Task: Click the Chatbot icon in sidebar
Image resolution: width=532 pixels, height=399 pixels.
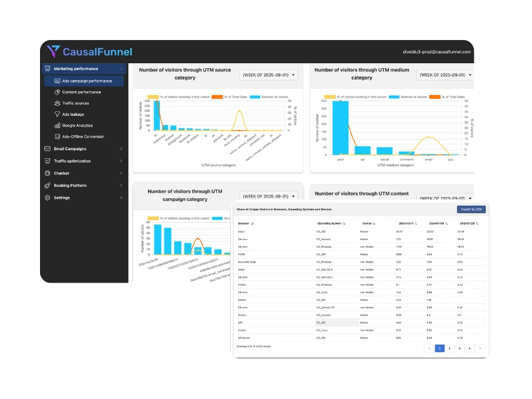Action: point(48,173)
